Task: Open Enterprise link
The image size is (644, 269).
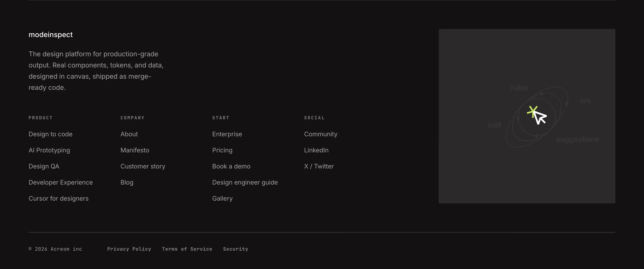Action: 227,134
